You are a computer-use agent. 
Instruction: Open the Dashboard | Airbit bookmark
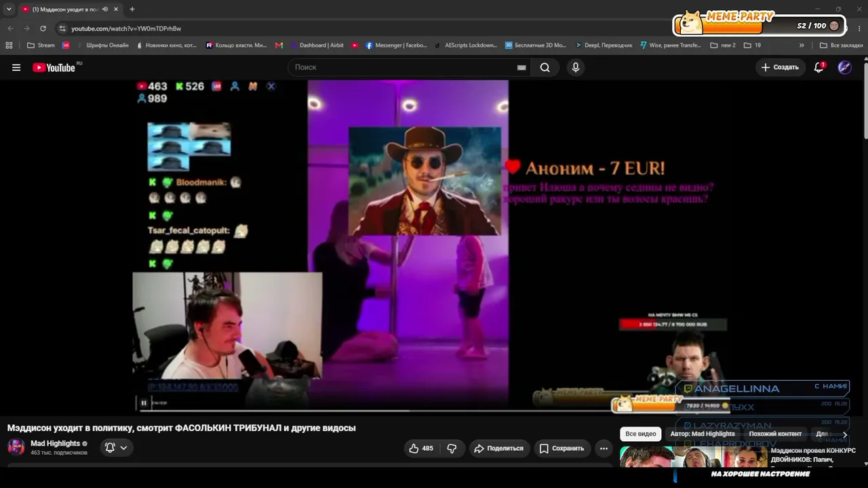[x=317, y=45]
